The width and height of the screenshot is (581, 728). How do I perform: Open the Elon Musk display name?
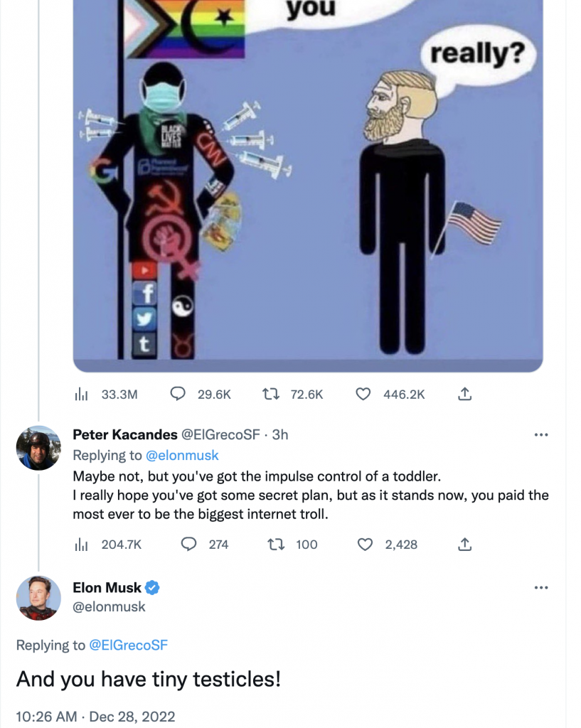pos(107,588)
